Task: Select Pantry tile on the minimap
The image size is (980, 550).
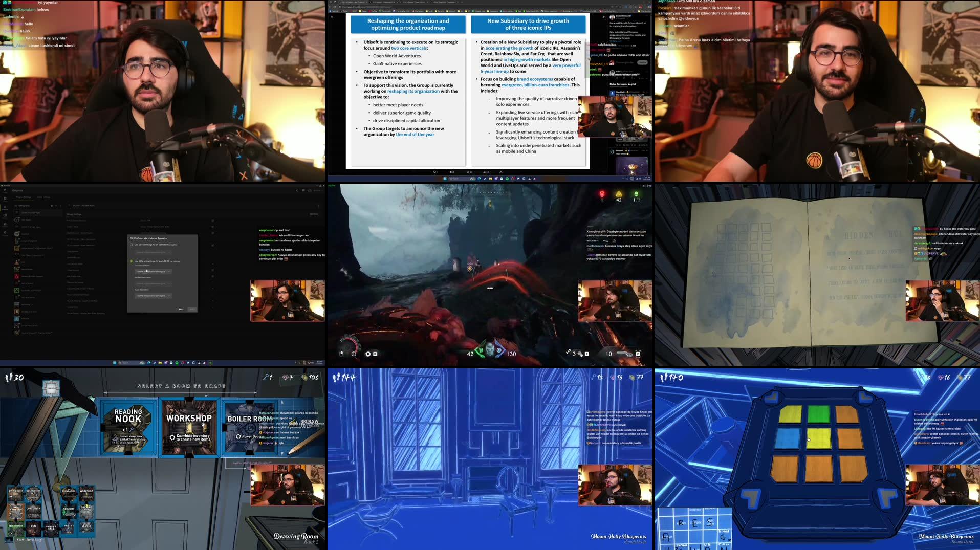Action: [69, 528]
